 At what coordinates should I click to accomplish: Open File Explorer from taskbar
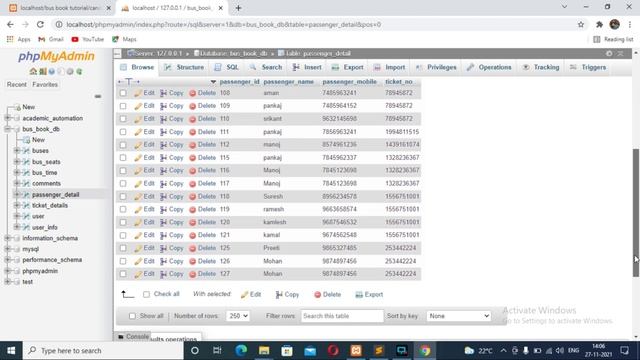[264, 351]
